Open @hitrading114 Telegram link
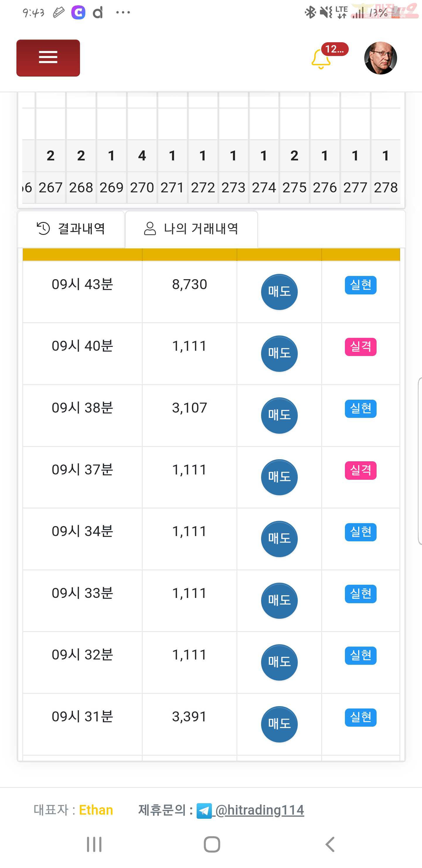The width and height of the screenshot is (422, 868). click(x=259, y=810)
